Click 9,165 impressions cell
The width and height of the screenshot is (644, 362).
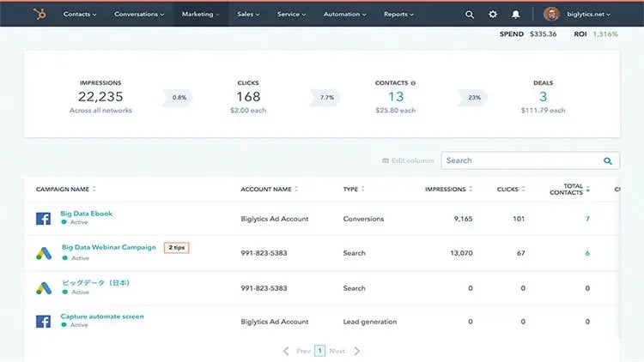(463, 219)
